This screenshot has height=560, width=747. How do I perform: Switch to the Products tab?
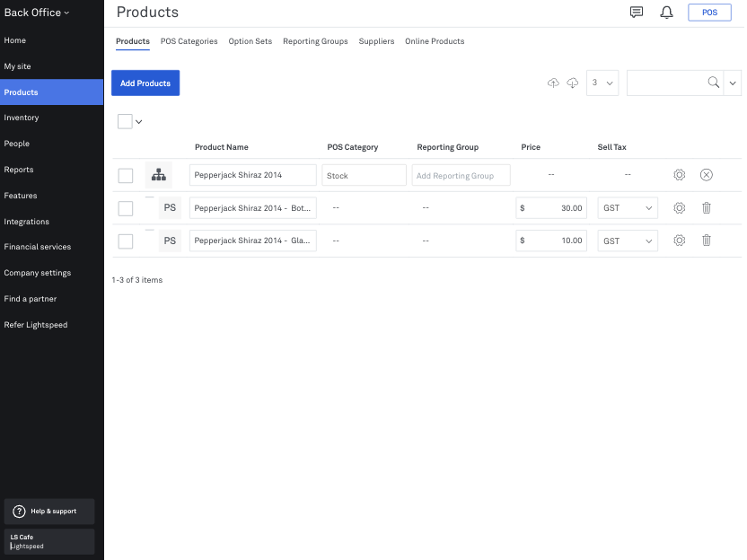point(133,41)
